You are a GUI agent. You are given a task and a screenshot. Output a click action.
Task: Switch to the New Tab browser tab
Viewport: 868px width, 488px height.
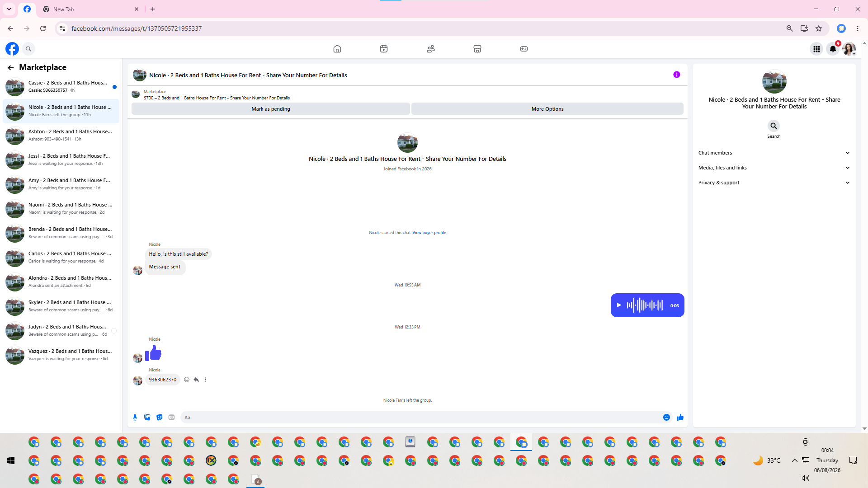[x=90, y=9]
